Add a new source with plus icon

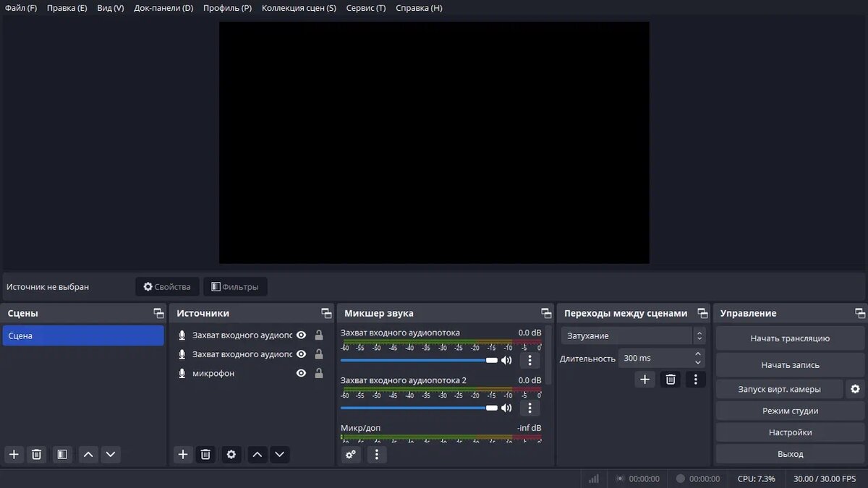point(183,454)
